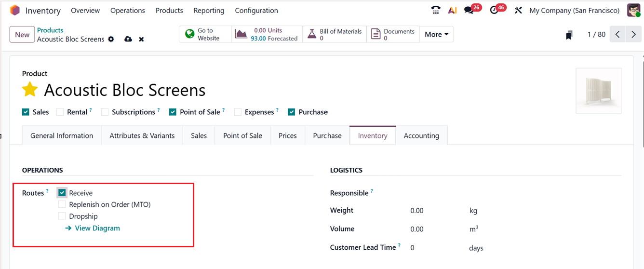Open the Configuration menu
This screenshot has width=644, height=269.
(256, 10)
